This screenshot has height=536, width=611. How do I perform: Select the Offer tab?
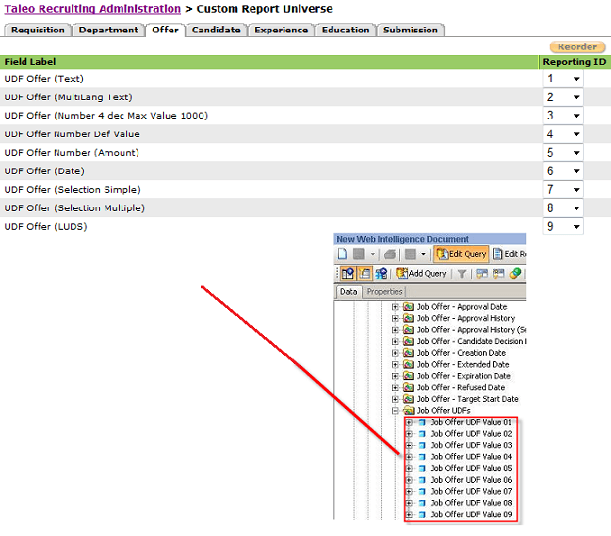click(165, 30)
